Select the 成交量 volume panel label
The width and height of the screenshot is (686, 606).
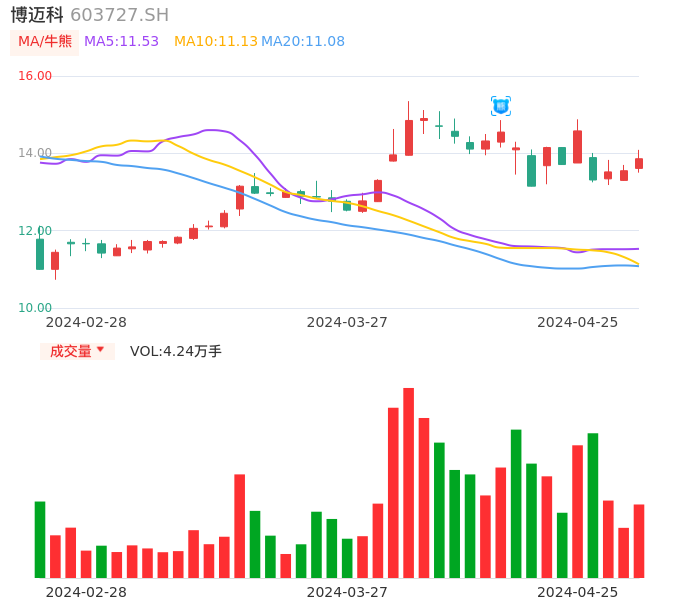coord(71,351)
